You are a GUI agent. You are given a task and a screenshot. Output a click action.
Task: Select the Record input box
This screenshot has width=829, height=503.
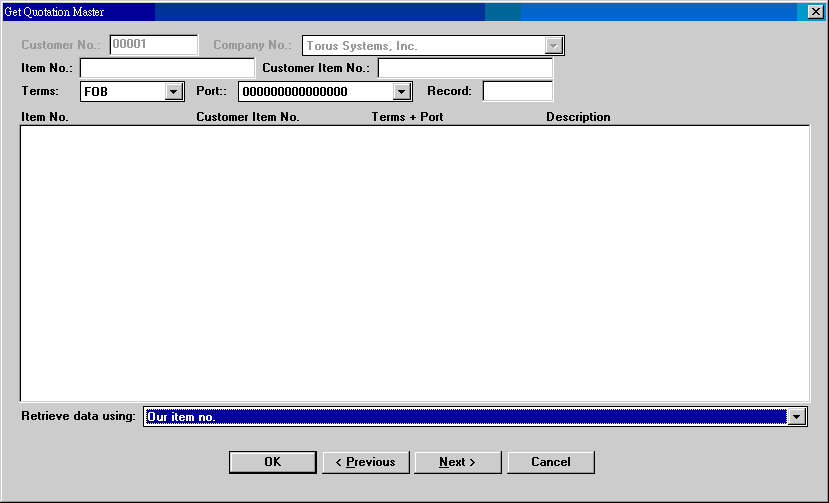[517, 92]
